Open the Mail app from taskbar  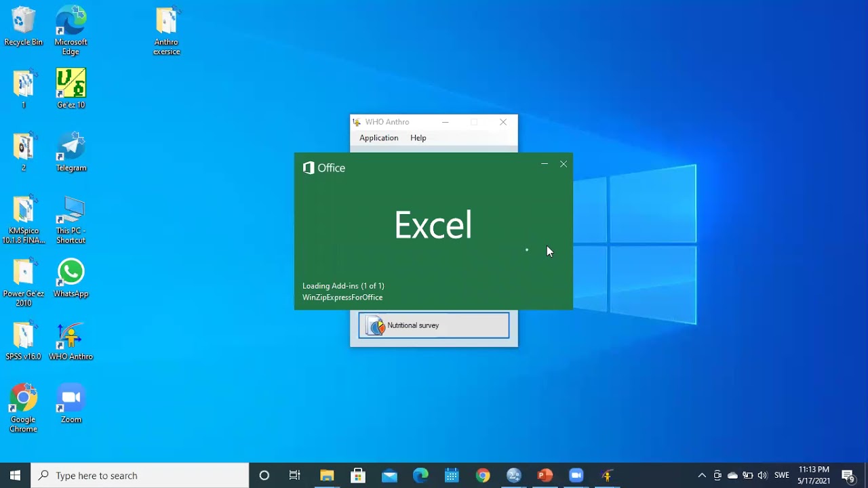389,475
